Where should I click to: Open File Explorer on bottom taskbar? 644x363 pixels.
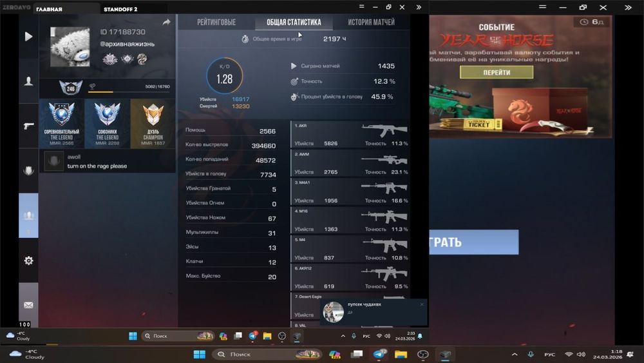click(x=401, y=355)
